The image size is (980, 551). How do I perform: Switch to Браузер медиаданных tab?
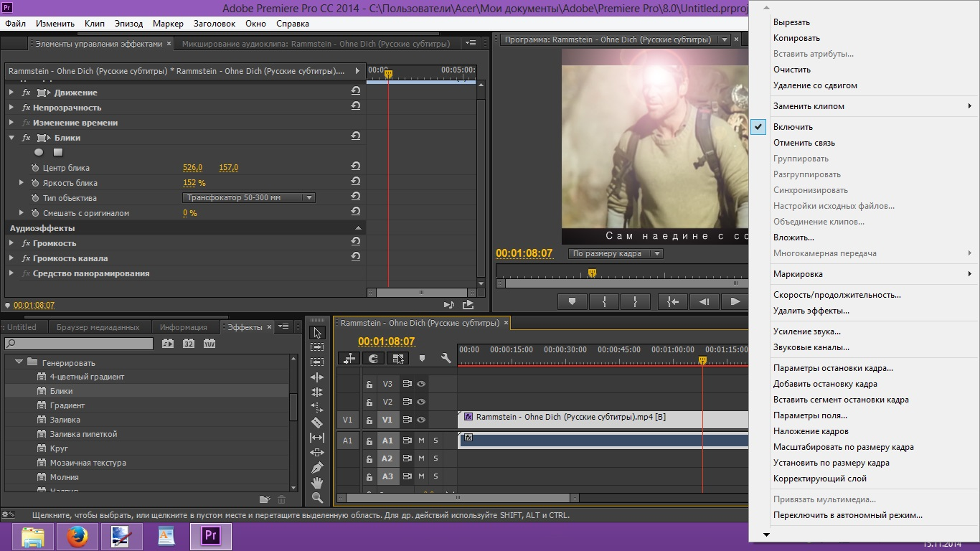pyautogui.click(x=98, y=327)
